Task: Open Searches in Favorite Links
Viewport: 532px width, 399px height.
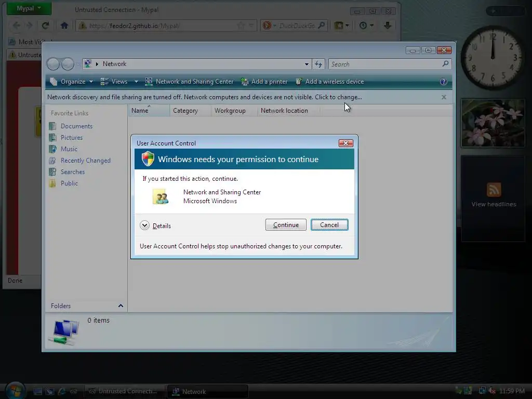Action: tap(73, 172)
